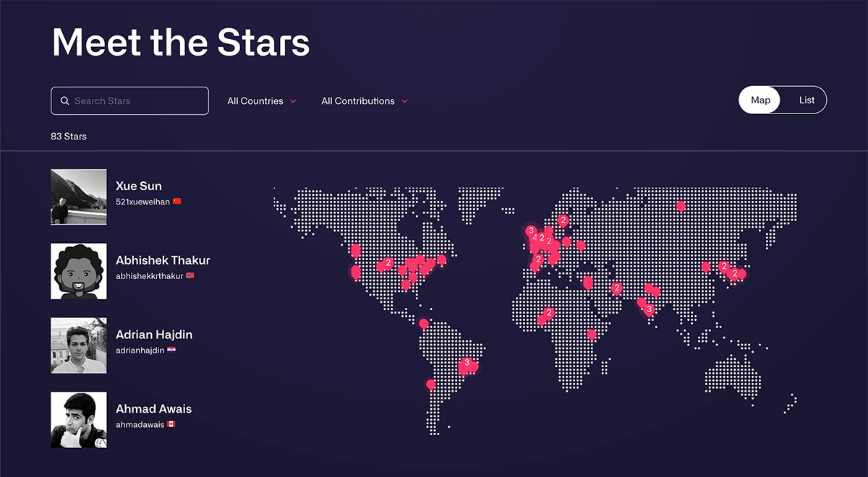Click the China flag beside 521xueweihan
The width and height of the screenshot is (868, 477).
click(x=179, y=202)
